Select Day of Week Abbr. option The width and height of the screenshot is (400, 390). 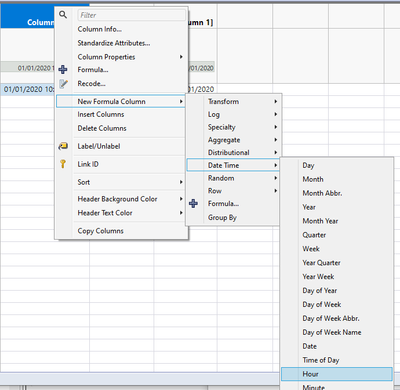[x=331, y=318]
